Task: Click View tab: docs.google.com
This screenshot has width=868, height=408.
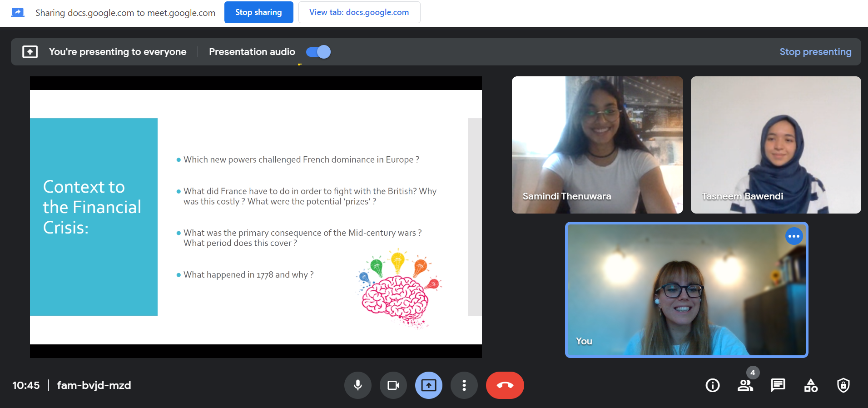Action: pyautogui.click(x=359, y=12)
